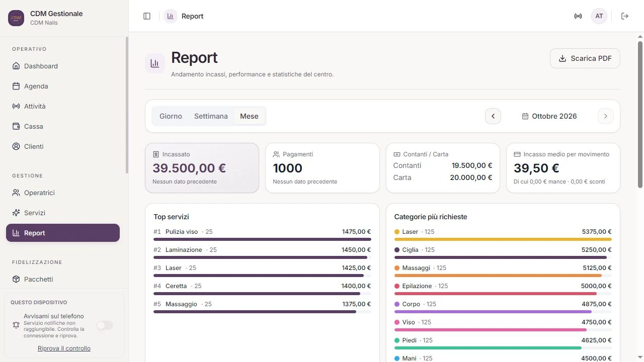Download the report with Scarica PDF
Viewport: 644px width, 362px height.
585,58
